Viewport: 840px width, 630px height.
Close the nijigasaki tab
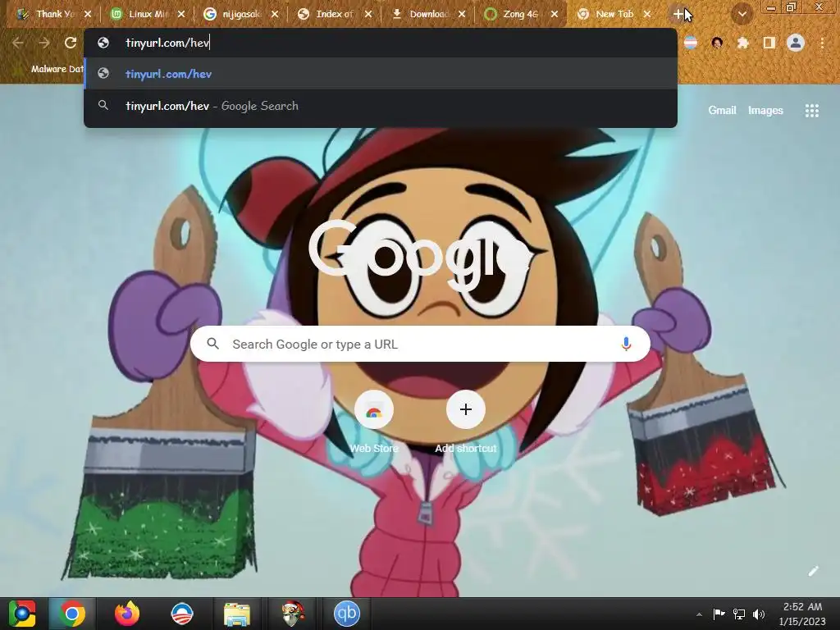tap(275, 15)
